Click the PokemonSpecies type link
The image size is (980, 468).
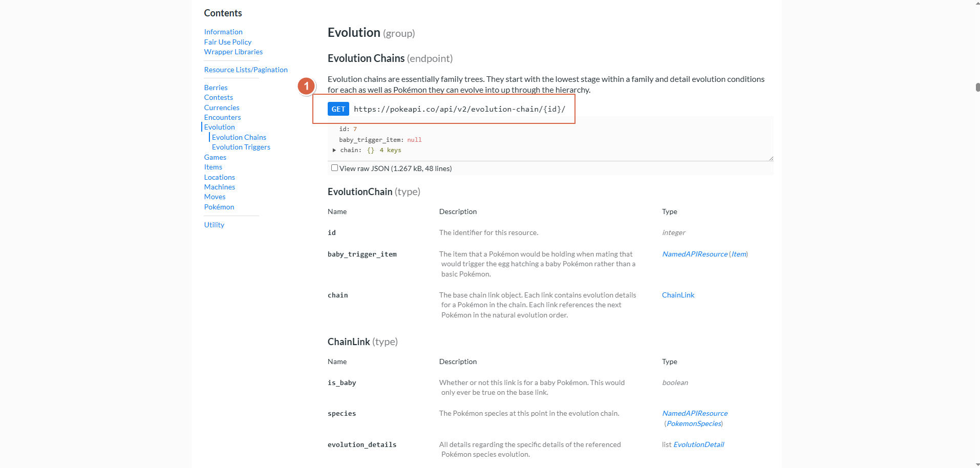coord(694,423)
